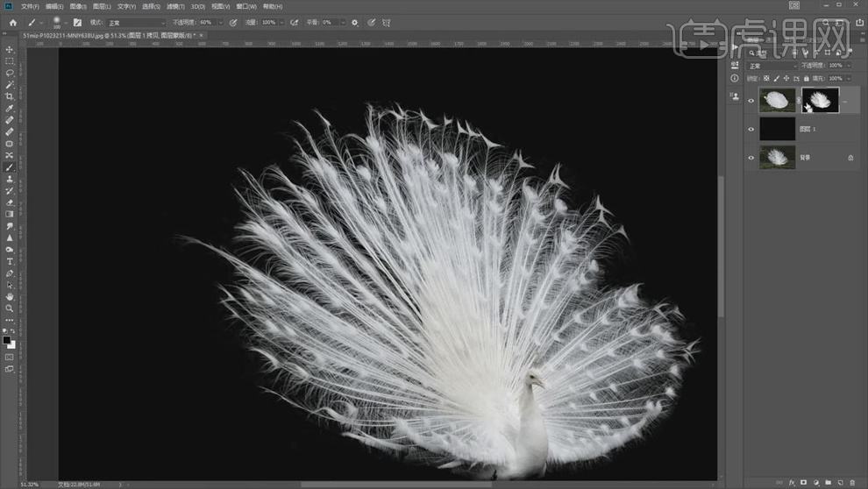Open the layer blend mode dropdown 正常
Viewport: 868px width, 489px height.
coord(772,66)
